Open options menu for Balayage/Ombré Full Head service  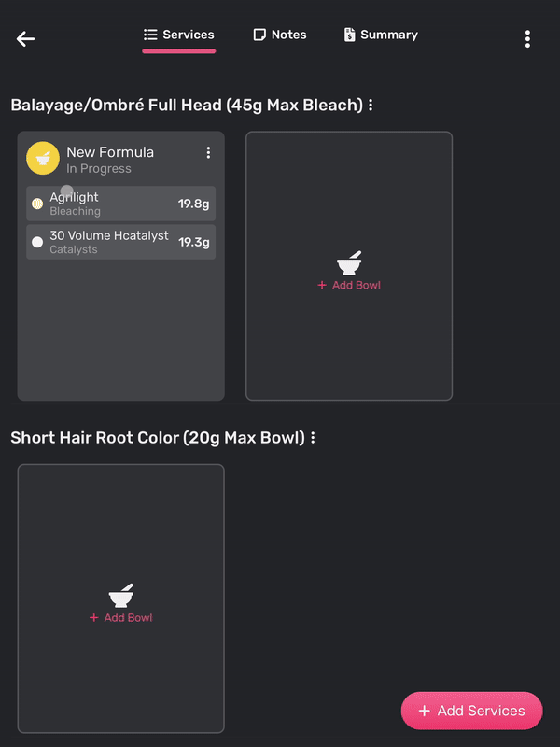371,105
